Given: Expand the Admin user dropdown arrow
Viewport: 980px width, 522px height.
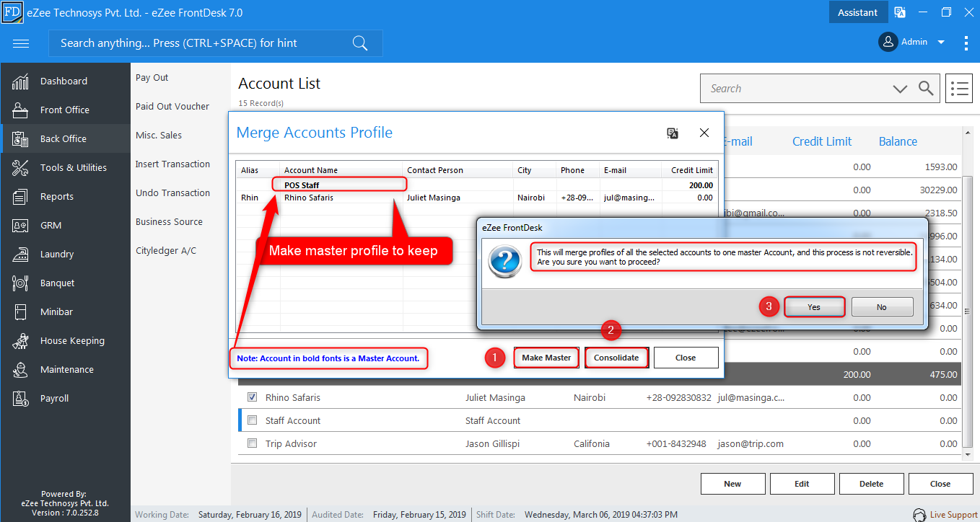Looking at the screenshot, I should (x=941, y=43).
